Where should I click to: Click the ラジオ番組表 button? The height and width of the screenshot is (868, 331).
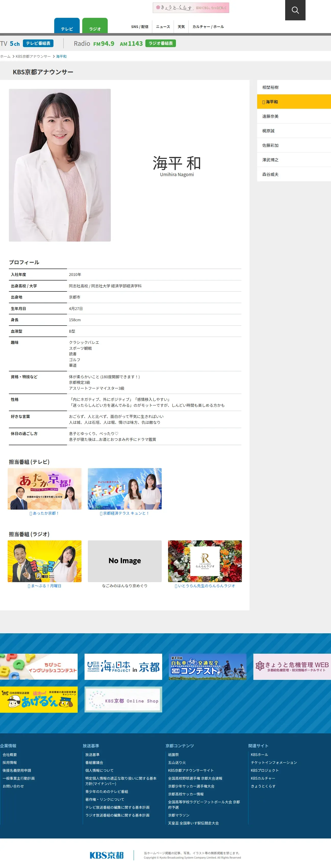point(160,43)
